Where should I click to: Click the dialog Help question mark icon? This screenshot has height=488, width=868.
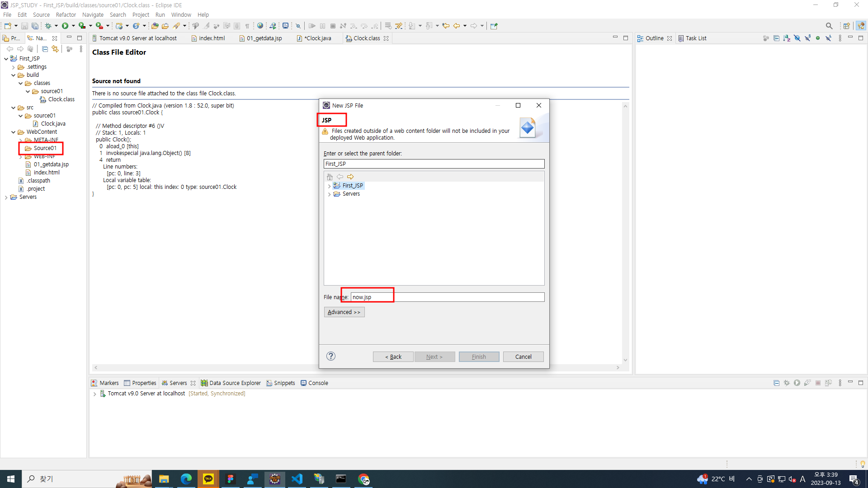[331, 356]
